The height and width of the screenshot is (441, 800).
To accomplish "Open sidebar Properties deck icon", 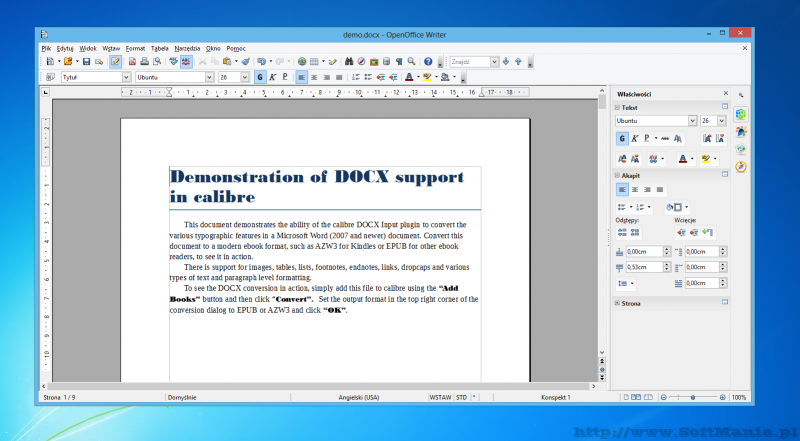I will pyautogui.click(x=741, y=114).
